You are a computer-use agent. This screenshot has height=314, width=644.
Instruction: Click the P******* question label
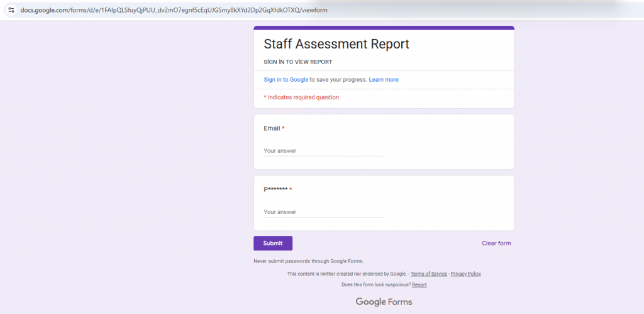tap(275, 189)
